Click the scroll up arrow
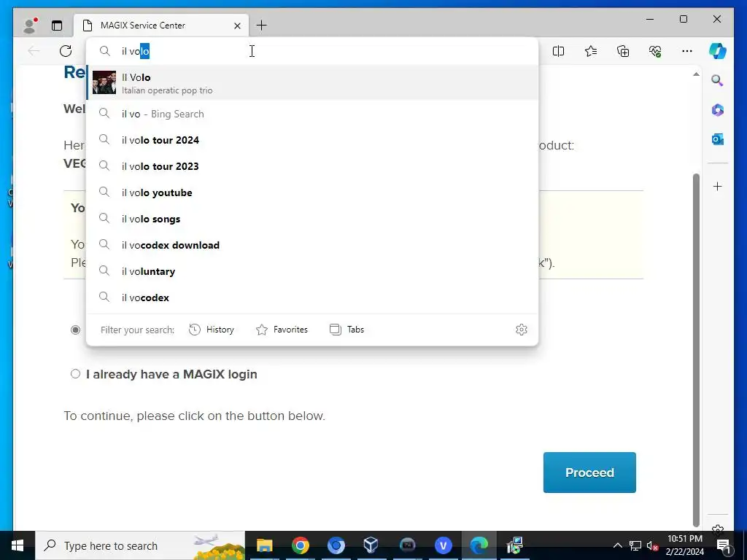 click(x=696, y=74)
